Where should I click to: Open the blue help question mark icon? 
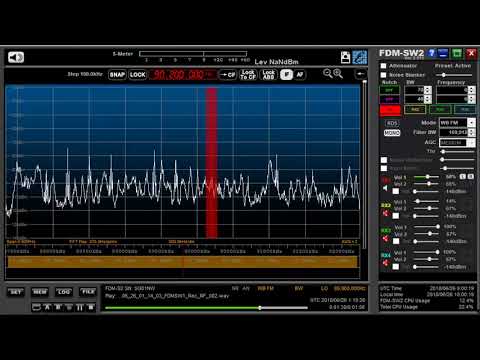[x=432, y=53]
